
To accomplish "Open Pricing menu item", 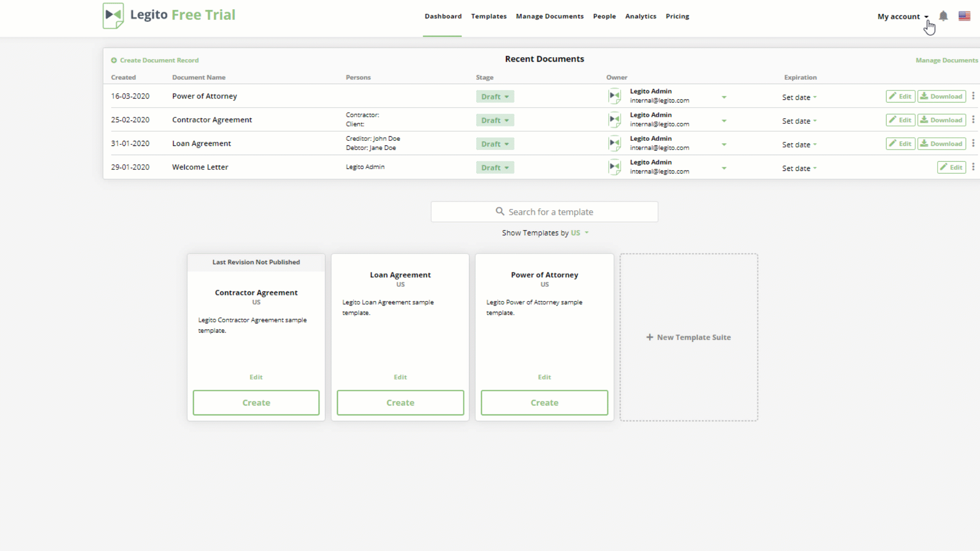I will (677, 16).
